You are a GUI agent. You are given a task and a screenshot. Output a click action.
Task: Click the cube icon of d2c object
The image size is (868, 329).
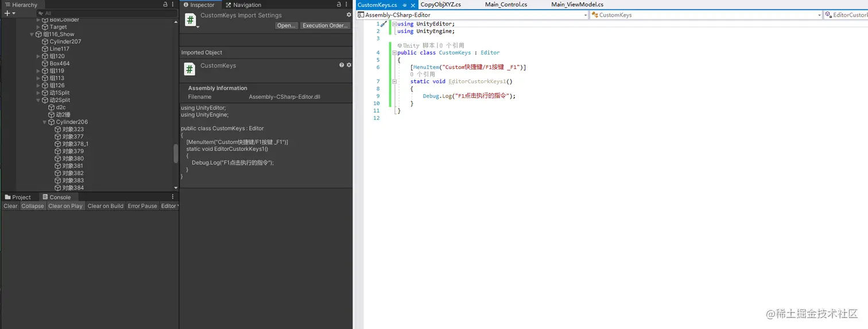click(52, 107)
